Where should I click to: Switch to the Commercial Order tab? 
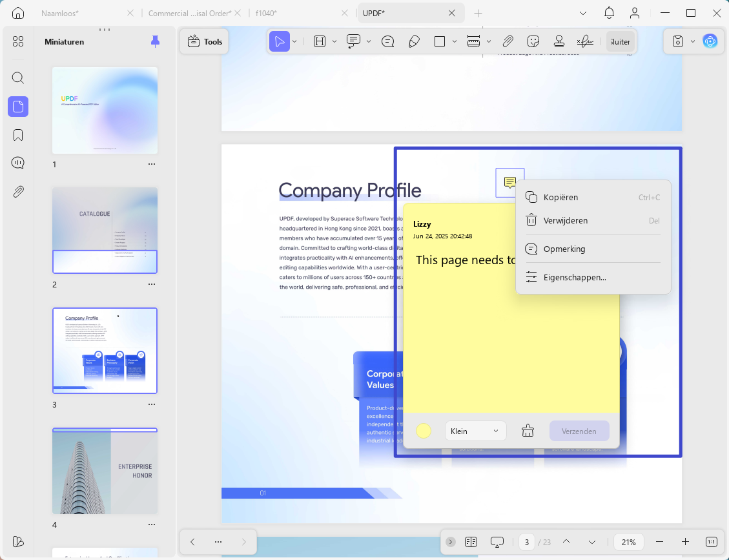click(190, 13)
